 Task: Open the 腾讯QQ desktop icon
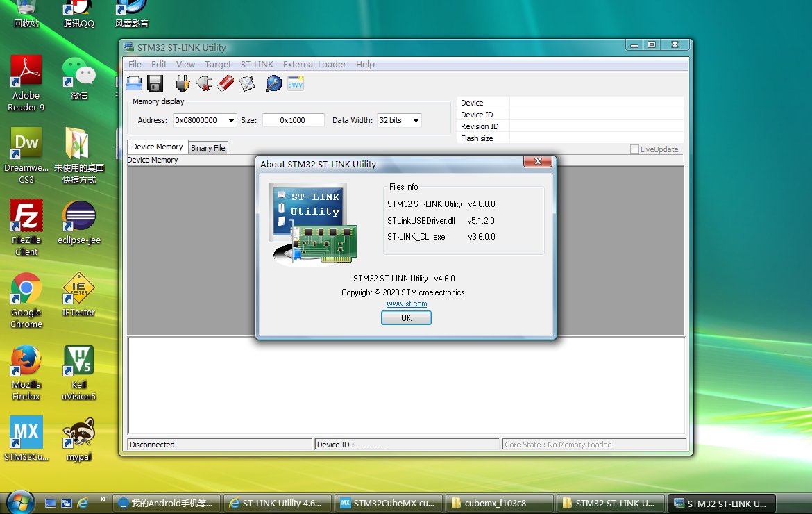(78, 15)
